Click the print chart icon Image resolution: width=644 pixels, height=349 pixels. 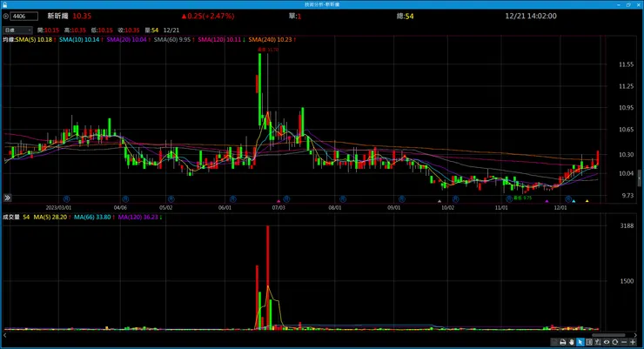pyautogui.click(x=563, y=342)
